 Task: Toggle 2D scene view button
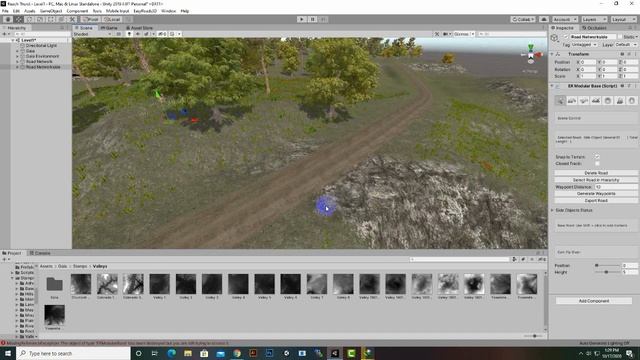coord(118,34)
